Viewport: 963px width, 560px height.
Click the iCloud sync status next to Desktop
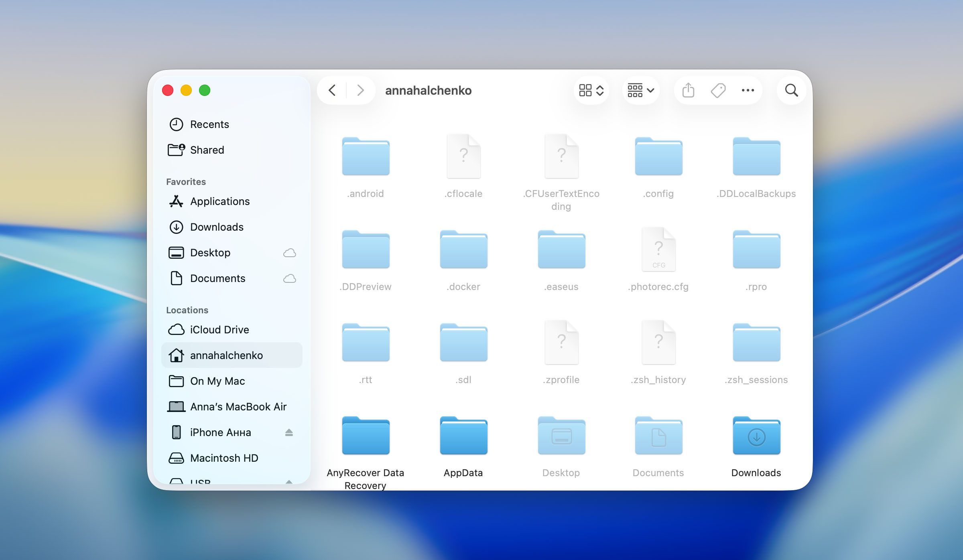tap(290, 252)
